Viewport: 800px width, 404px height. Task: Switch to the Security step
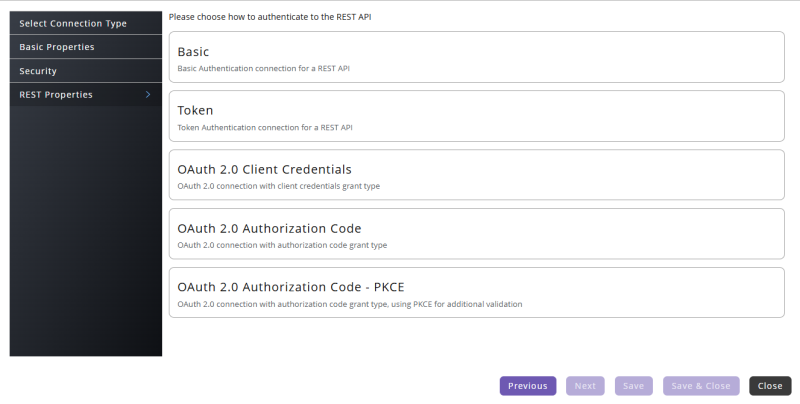pyautogui.click(x=86, y=71)
